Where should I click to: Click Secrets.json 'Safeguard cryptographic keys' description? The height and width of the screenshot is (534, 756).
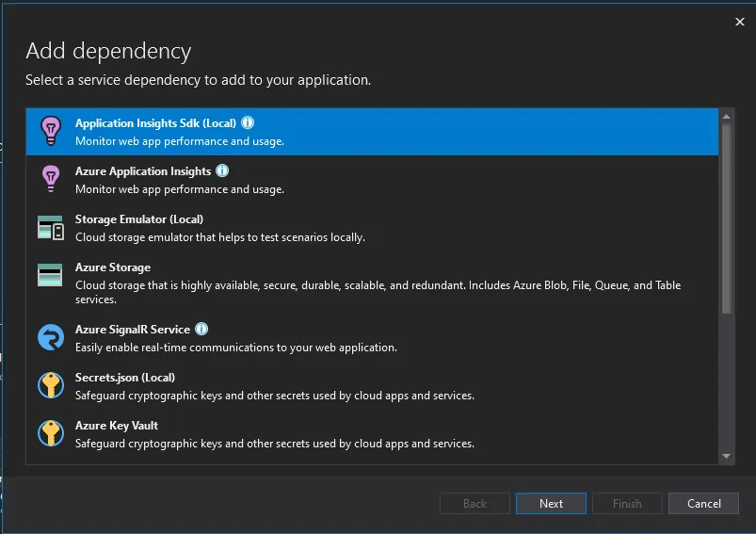pyautogui.click(x=275, y=396)
